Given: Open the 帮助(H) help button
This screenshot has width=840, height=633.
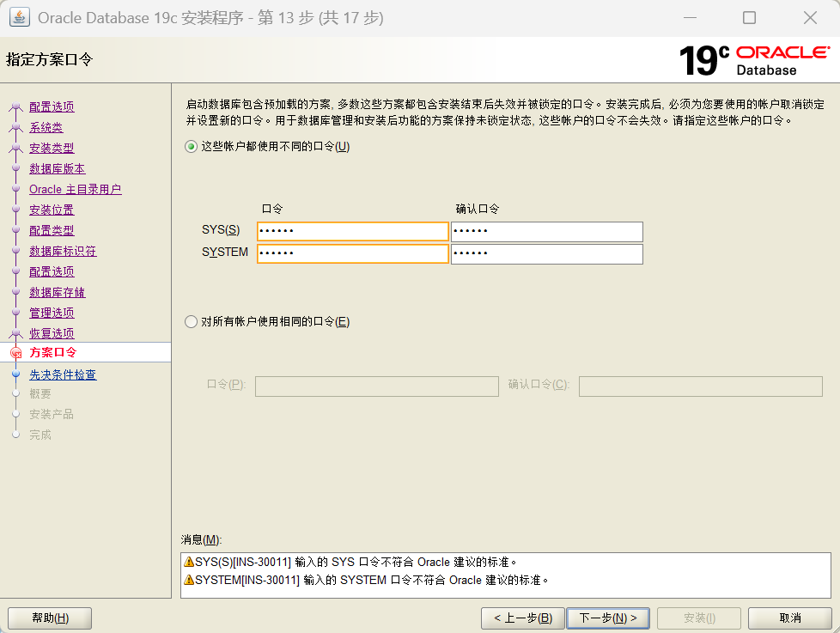Looking at the screenshot, I should [x=50, y=618].
